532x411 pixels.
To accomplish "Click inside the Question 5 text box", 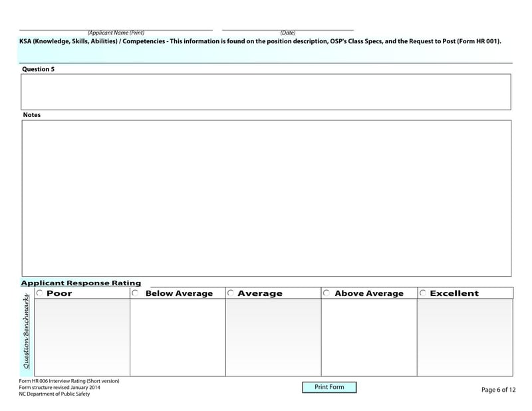I will [266, 92].
